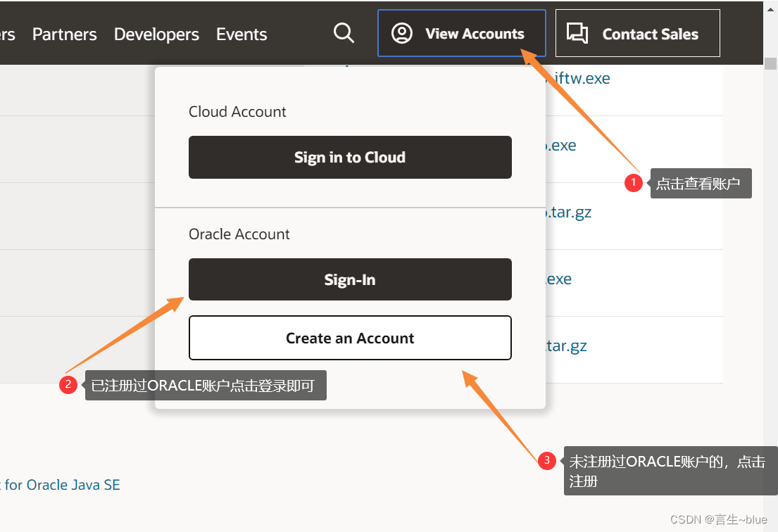The height and width of the screenshot is (532, 778).
Task: Click the Create an Account button
Action: click(350, 338)
